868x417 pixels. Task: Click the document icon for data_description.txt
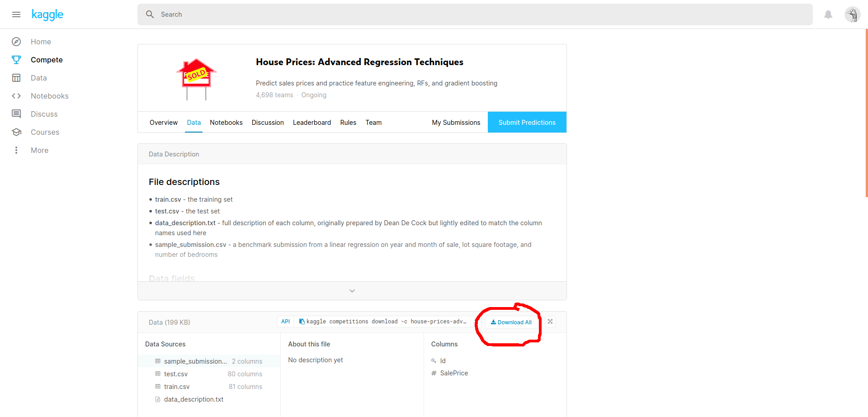[x=158, y=399]
